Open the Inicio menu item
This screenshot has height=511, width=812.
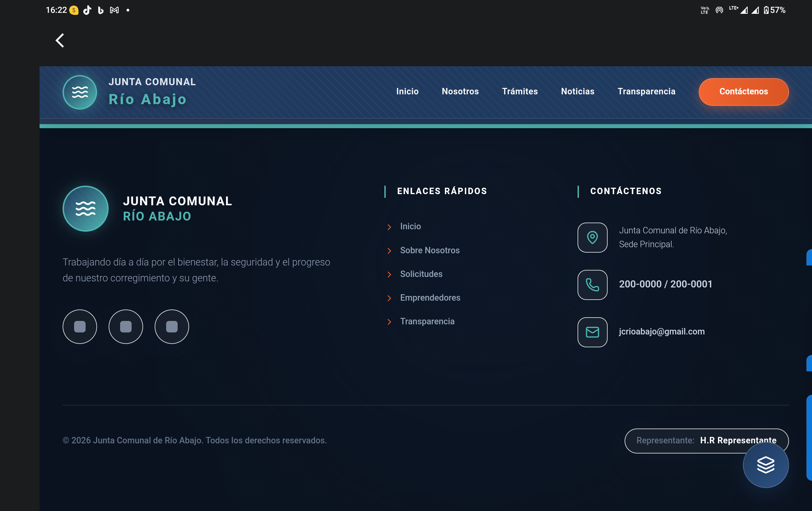pos(407,91)
